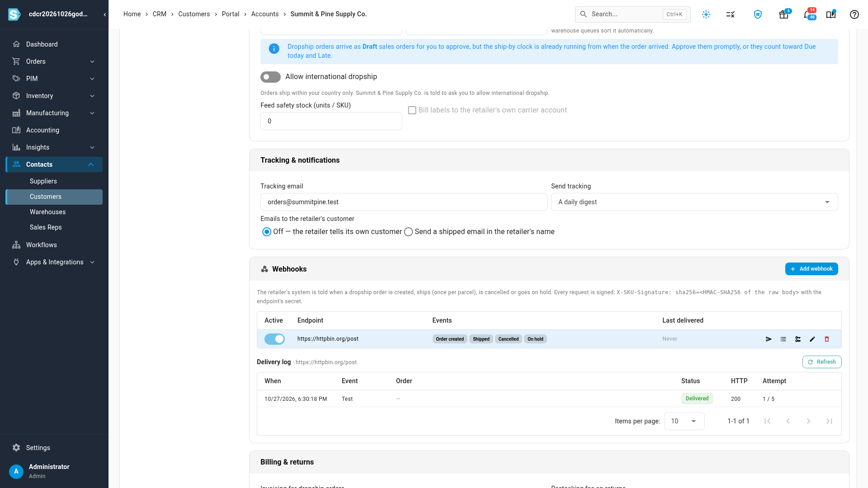
Task: Open the gift icon with badge 5
Action: point(784,14)
